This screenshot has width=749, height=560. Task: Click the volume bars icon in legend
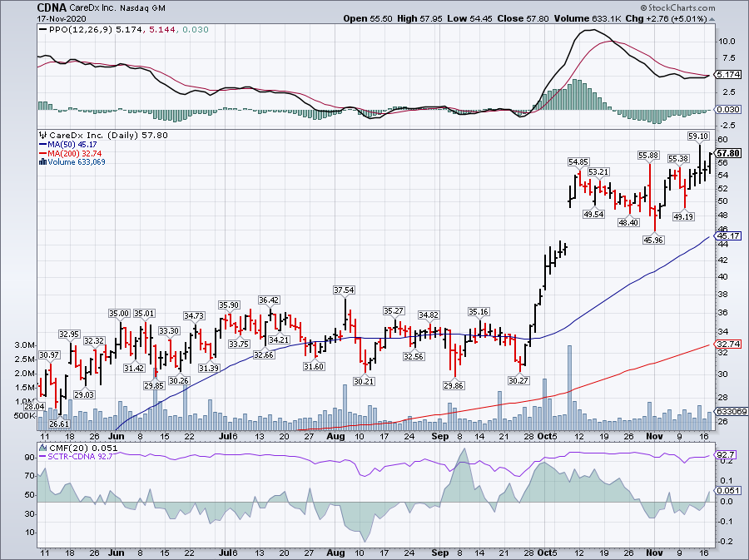(42, 162)
